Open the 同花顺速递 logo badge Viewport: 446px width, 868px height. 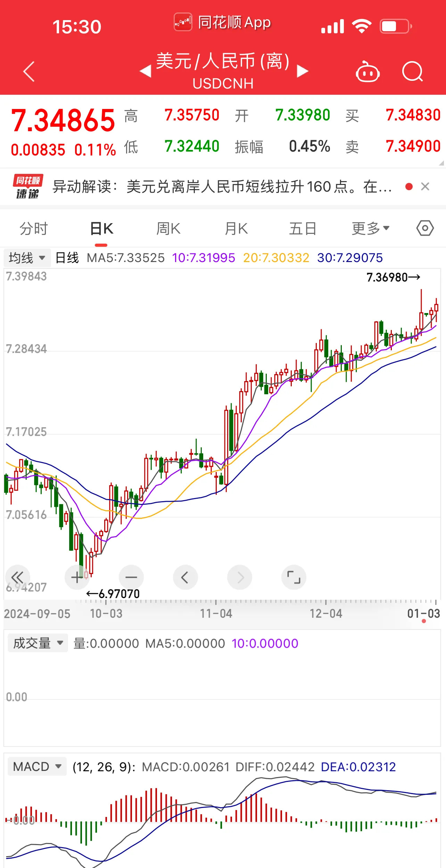[x=28, y=187]
